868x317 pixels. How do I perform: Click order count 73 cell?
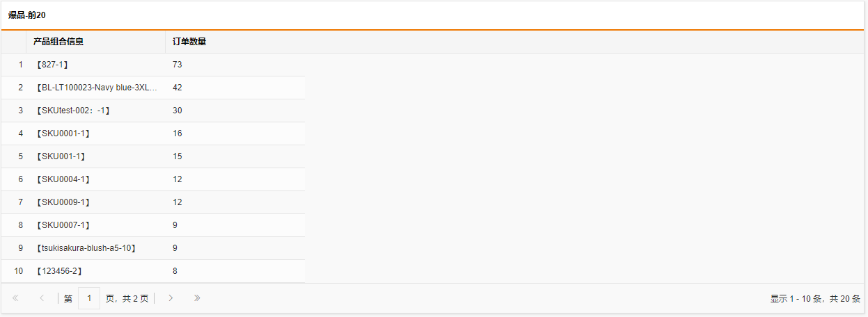point(235,65)
